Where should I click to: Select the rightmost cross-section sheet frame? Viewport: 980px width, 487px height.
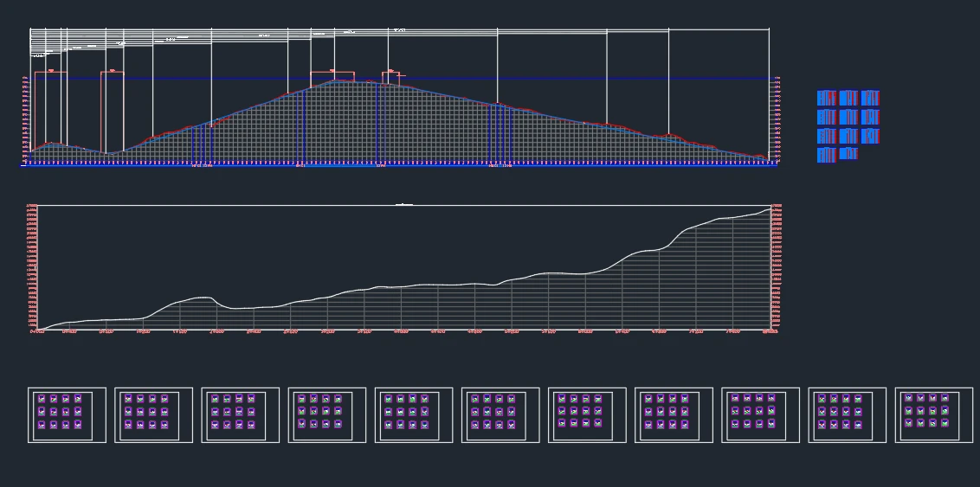pos(933,414)
